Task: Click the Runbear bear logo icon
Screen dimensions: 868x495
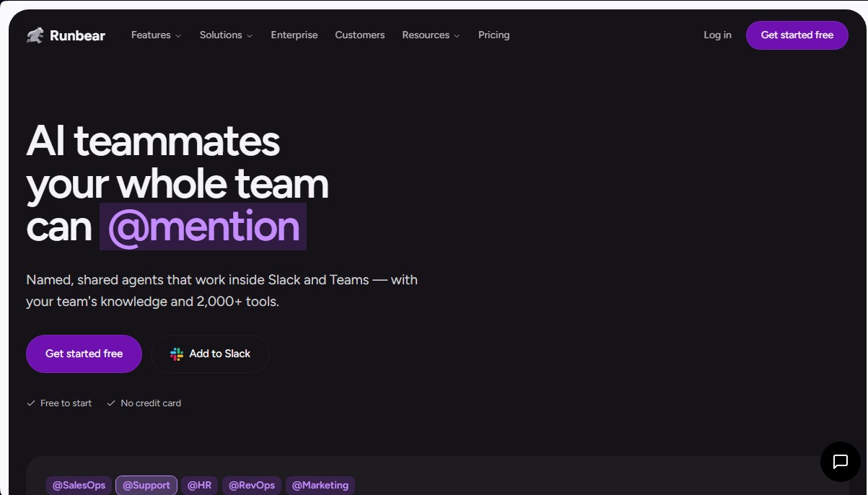Action: tap(35, 35)
